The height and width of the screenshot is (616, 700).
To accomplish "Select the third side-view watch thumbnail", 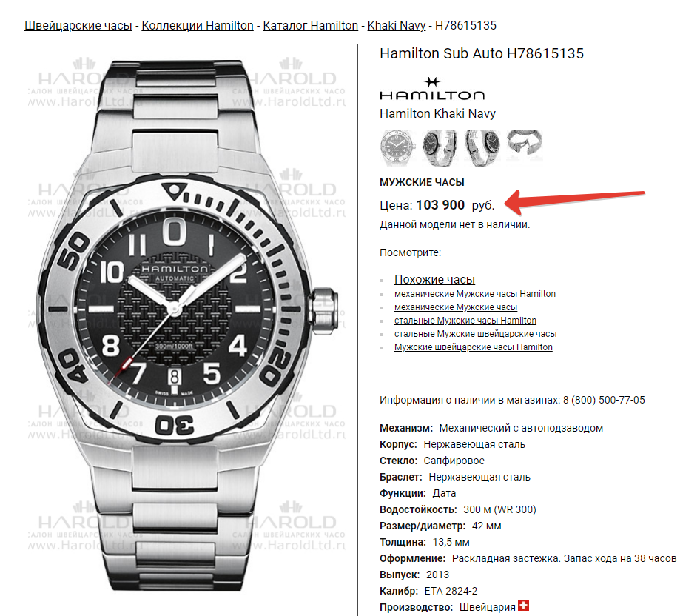I will coord(482,147).
